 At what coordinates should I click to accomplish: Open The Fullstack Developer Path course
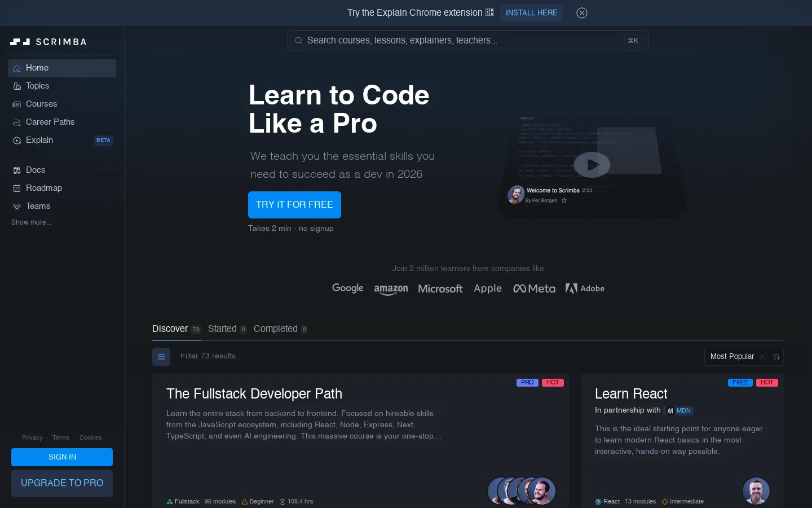[254, 394]
